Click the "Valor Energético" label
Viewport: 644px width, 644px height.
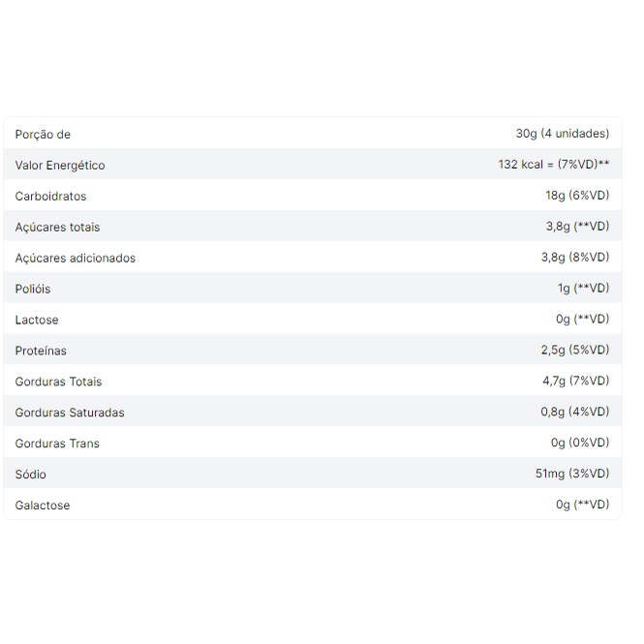tap(60, 166)
